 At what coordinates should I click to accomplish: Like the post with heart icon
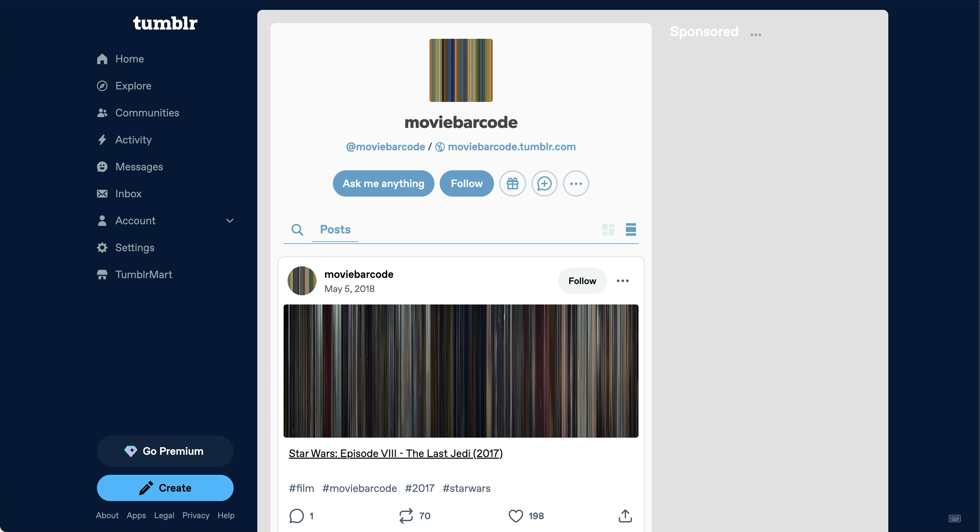[x=516, y=516]
